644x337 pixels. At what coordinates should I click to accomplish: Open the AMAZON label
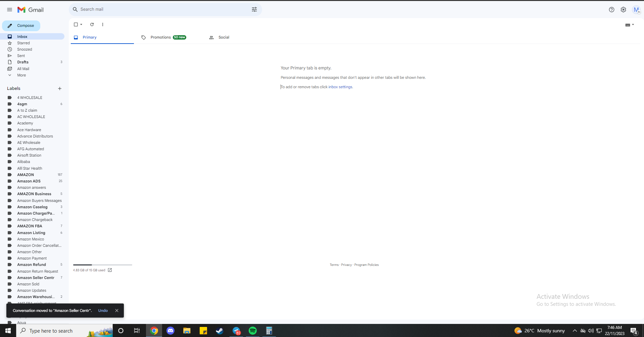pos(32,175)
